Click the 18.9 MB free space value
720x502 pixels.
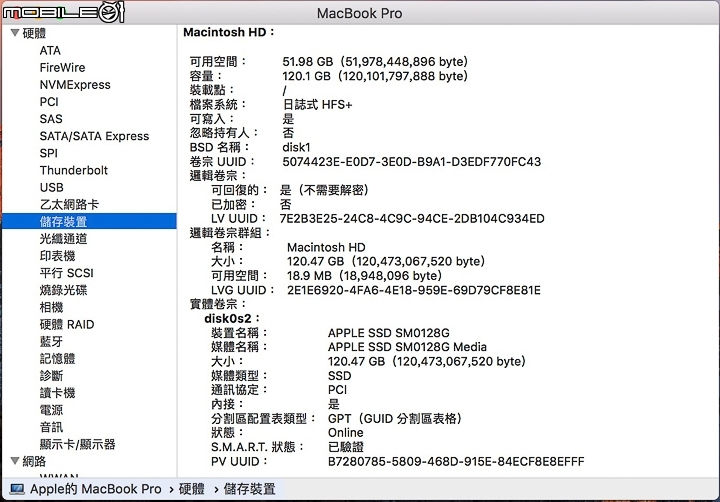(364, 276)
